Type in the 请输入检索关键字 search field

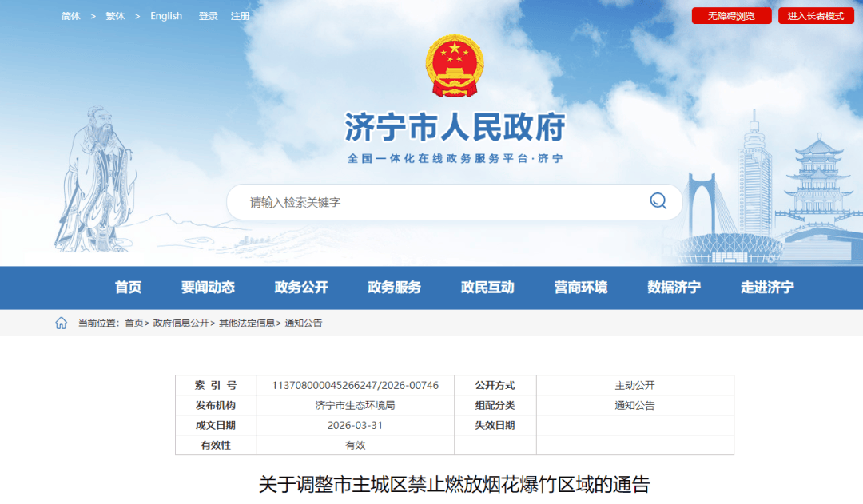(439, 202)
